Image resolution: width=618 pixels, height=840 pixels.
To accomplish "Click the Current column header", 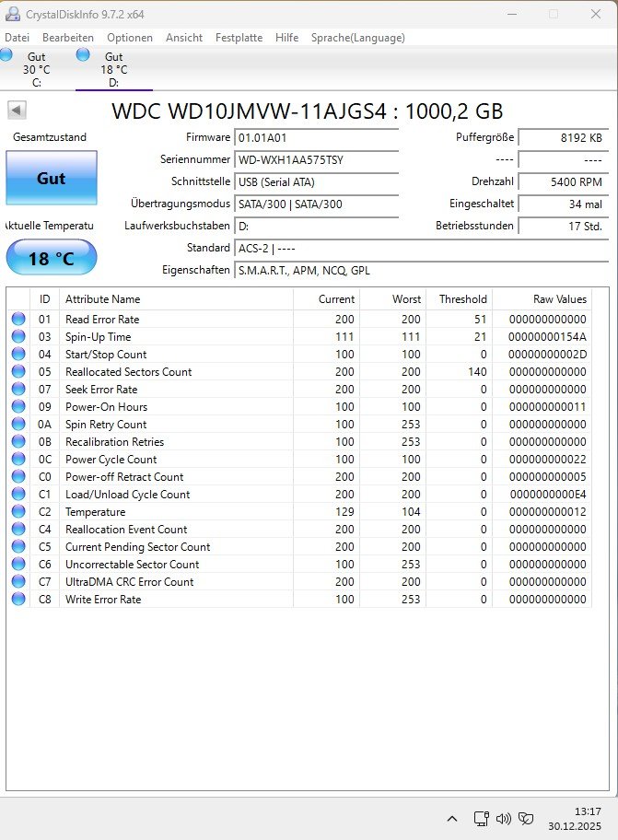I will coord(326,299).
